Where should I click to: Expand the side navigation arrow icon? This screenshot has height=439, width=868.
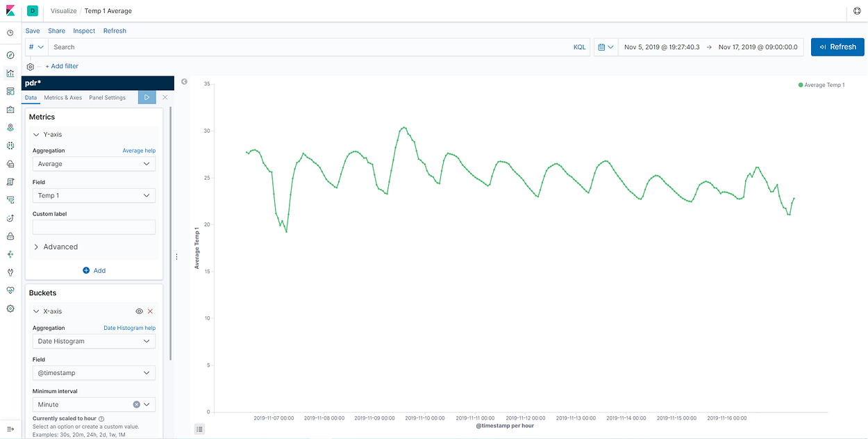tap(10, 429)
